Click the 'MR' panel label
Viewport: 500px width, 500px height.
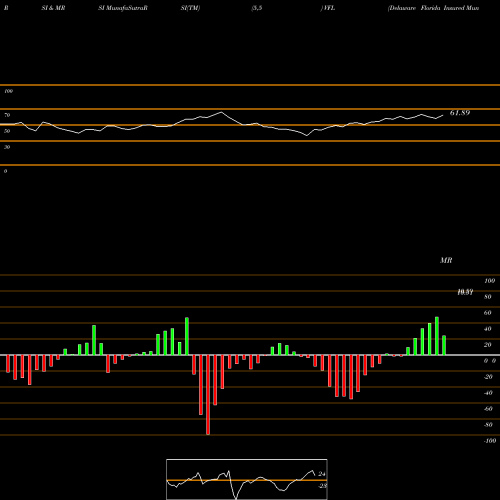[446, 260]
